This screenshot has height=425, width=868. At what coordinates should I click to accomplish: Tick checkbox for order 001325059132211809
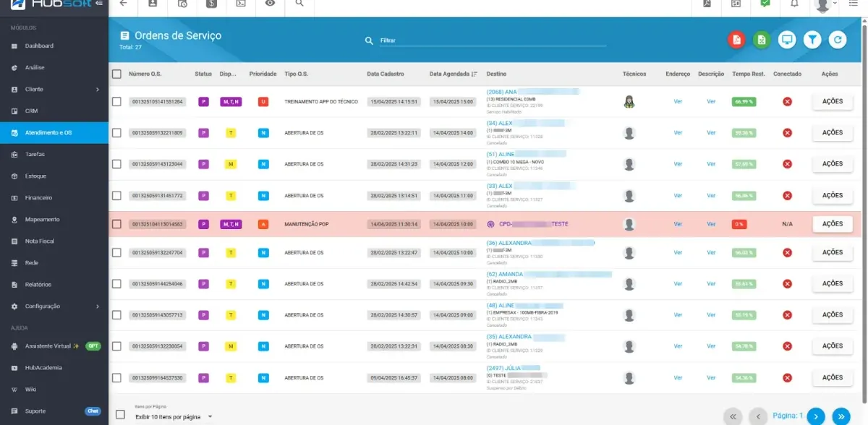point(116,133)
